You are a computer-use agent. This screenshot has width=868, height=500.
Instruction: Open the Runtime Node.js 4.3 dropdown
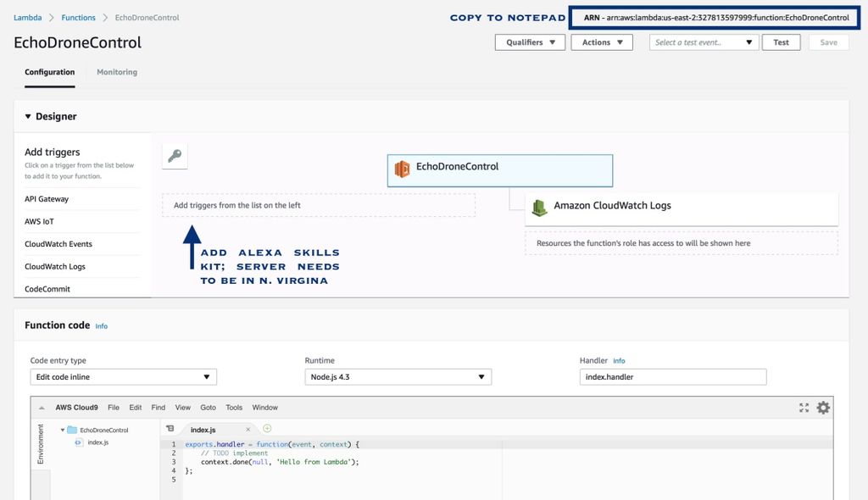pyautogui.click(x=398, y=377)
